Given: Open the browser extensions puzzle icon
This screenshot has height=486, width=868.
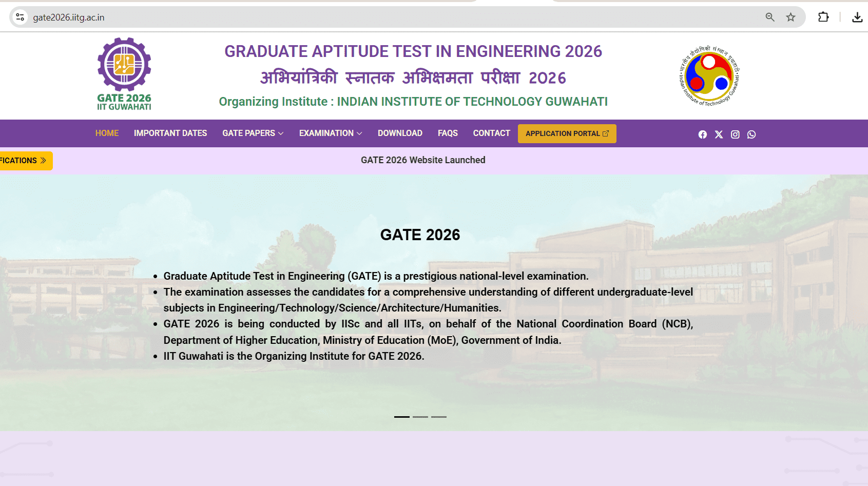Looking at the screenshot, I should pos(823,17).
